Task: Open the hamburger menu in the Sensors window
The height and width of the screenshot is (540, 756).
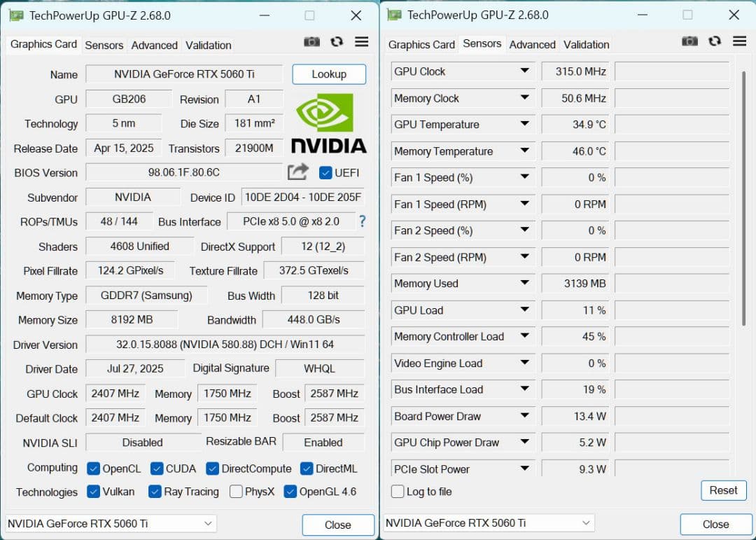Action: tap(740, 41)
